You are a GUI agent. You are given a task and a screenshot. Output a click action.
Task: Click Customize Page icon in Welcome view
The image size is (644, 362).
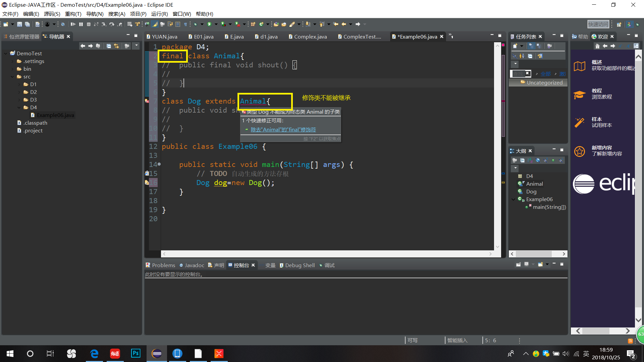coord(636,46)
